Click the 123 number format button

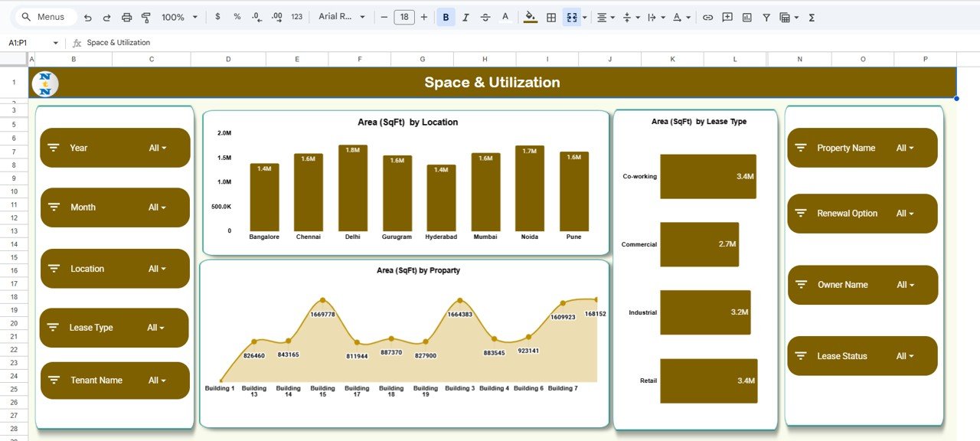tap(296, 17)
